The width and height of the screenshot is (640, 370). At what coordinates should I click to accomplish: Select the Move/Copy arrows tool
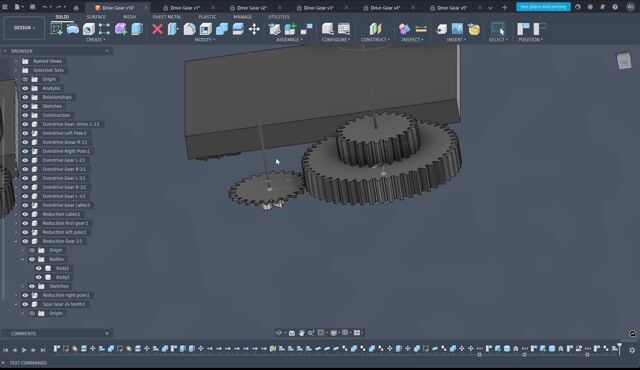pyautogui.click(x=254, y=29)
